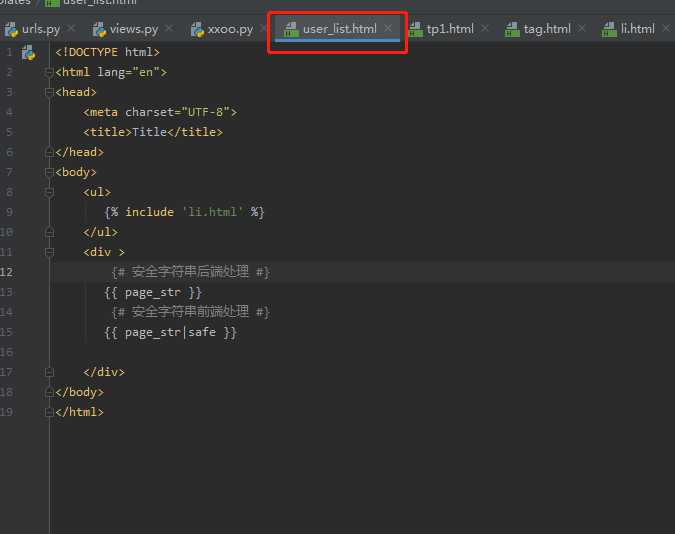Collapse the head tag fold on line 3
Viewport: 675px width, 534px height.
(x=49, y=92)
